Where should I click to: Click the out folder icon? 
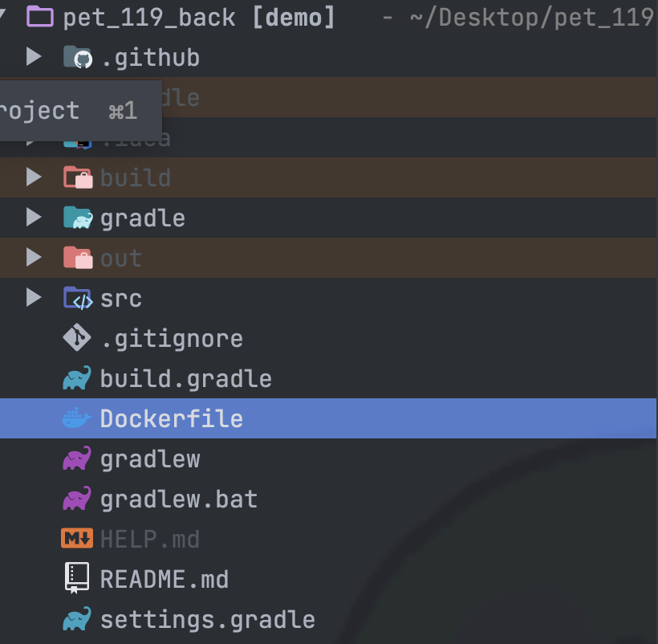click(x=78, y=257)
